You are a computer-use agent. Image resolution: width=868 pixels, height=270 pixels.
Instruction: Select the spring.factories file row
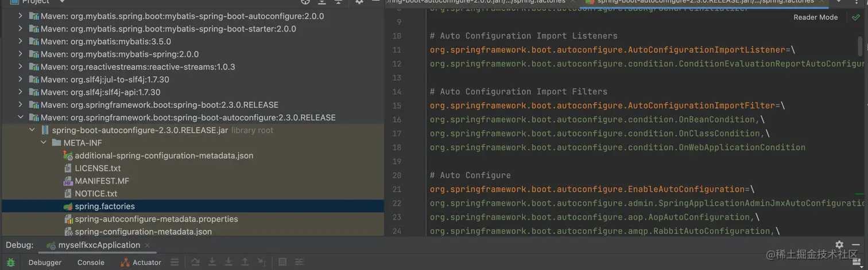click(x=193, y=206)
